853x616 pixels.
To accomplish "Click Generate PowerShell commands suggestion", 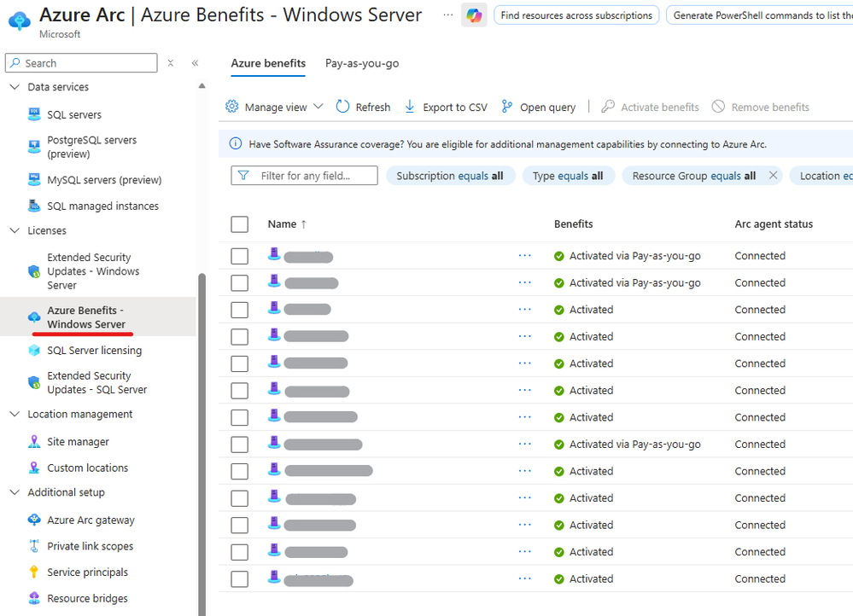I will [x=761, y=15].
